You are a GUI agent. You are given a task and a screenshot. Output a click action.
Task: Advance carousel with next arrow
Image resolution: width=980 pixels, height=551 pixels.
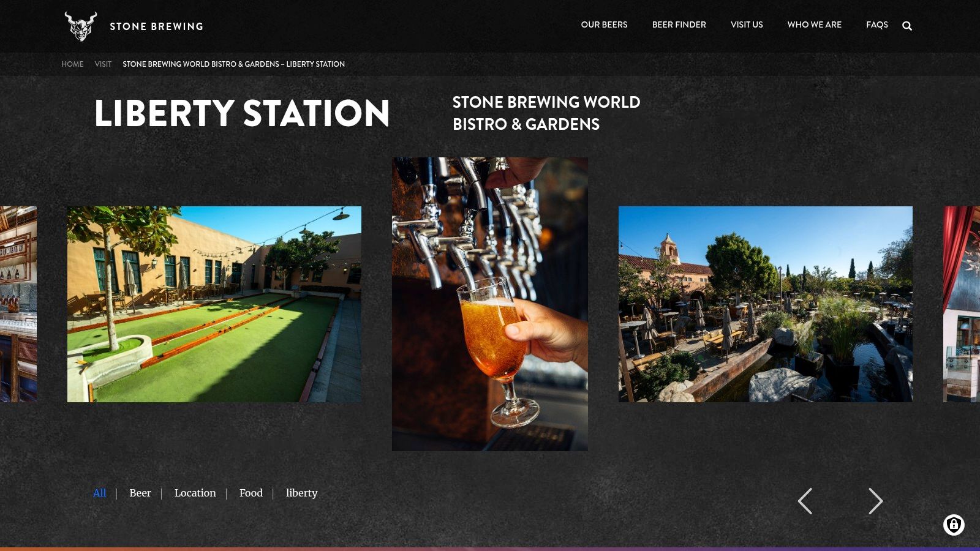point(875,501)
